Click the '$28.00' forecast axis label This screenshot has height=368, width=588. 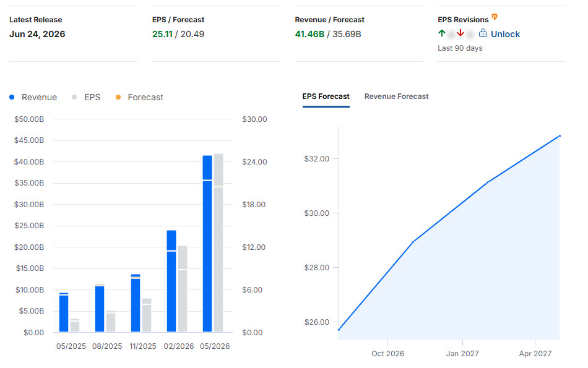point(317,268)
